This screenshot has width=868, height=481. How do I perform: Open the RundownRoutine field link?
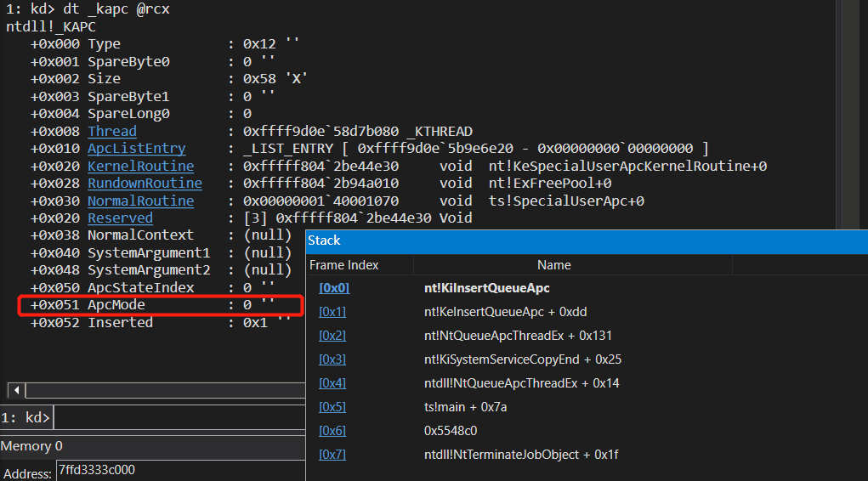[145, 184]
